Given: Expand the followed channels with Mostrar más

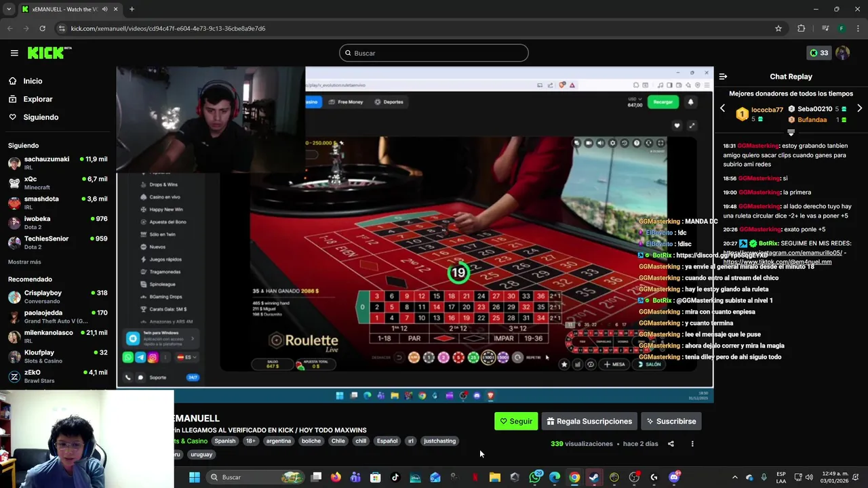Looking at the screenshot, I should pos(24,262).
